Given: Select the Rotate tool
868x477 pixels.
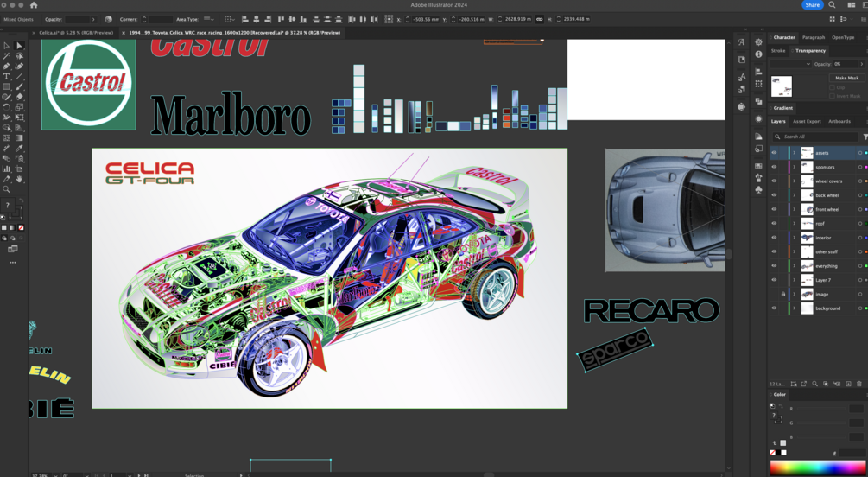Looking at the screenshot, I should 7,107.
